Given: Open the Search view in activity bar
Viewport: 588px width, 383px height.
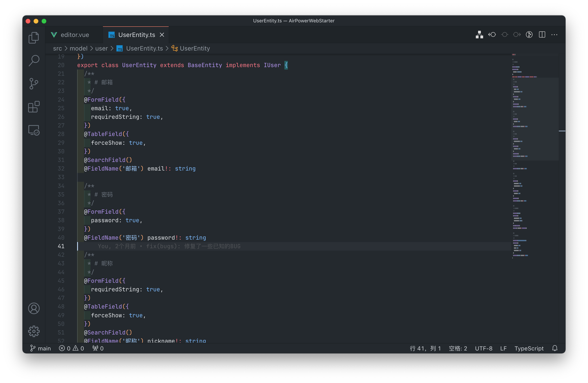Looking at the screenshot, I should pyautogui.click(x=34, y=61).
